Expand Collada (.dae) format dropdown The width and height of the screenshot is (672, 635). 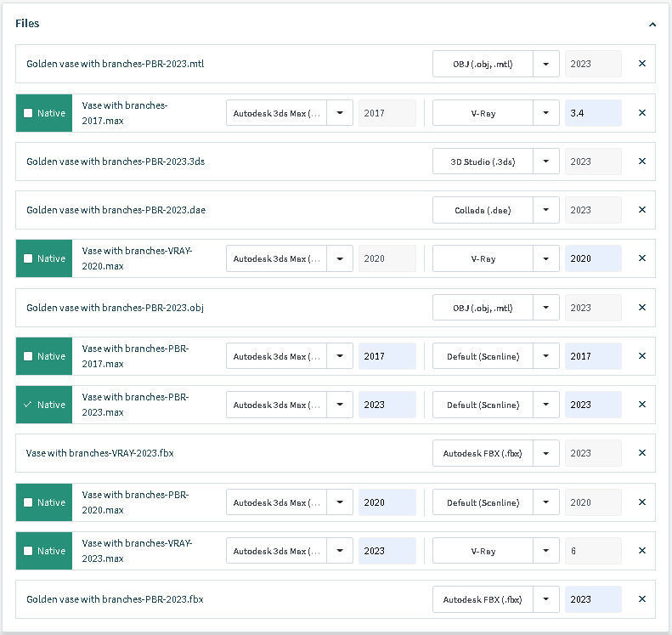tap(546, 210)
